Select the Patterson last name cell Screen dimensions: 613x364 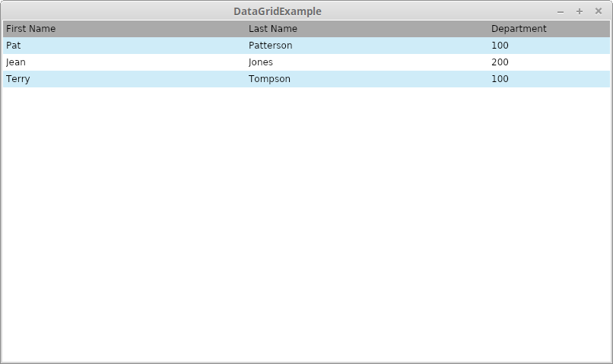point(270,46)
